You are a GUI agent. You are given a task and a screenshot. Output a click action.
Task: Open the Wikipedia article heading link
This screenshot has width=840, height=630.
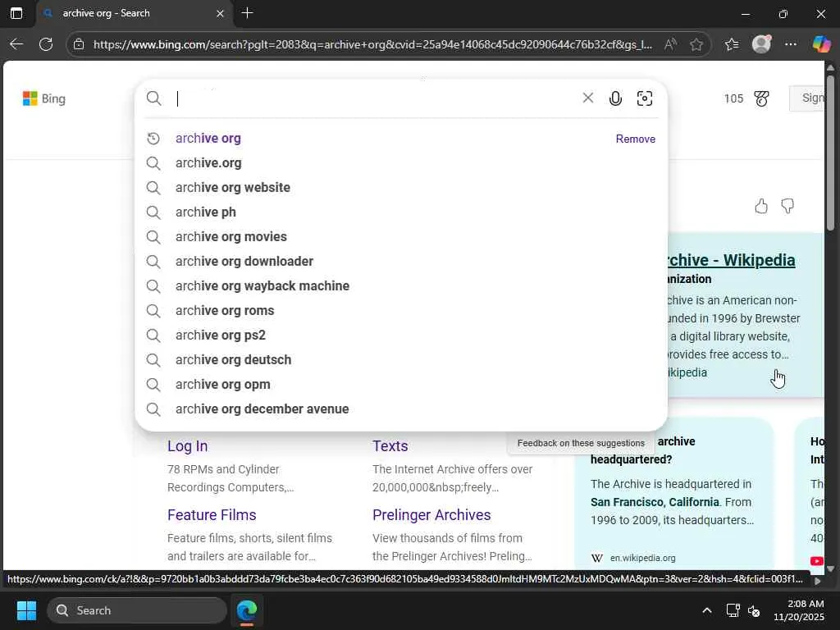(731, 260)
